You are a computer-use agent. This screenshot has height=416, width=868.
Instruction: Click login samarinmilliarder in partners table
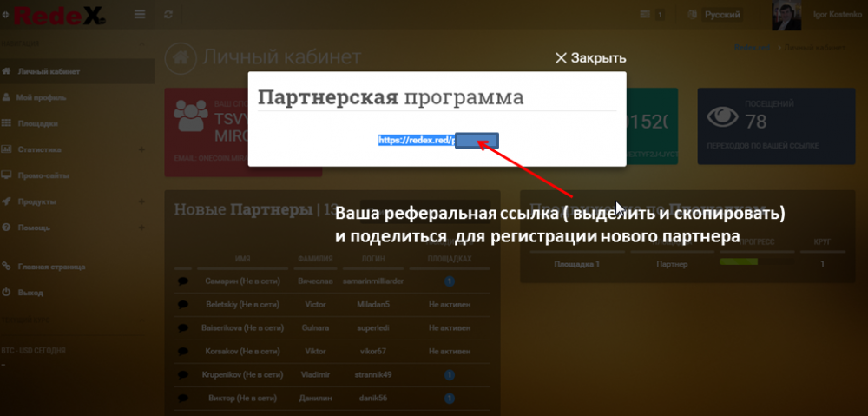[x=372, y=281]
